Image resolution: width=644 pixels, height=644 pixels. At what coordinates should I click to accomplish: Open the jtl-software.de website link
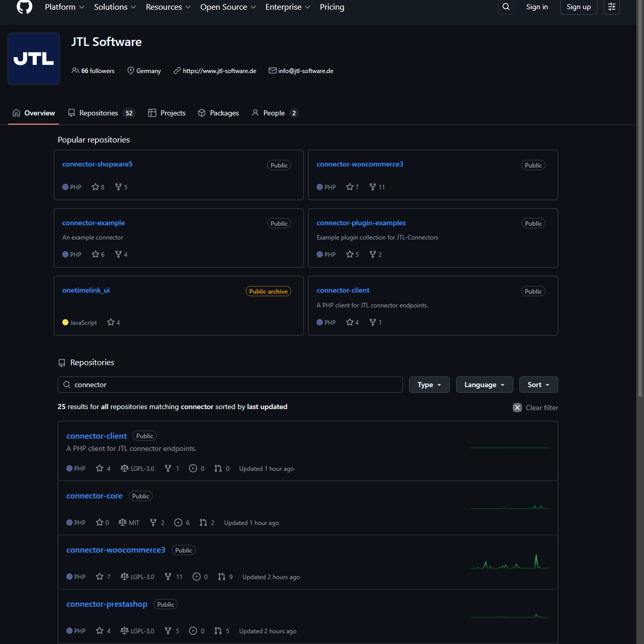pyautogui.click(x=220, y=71)
